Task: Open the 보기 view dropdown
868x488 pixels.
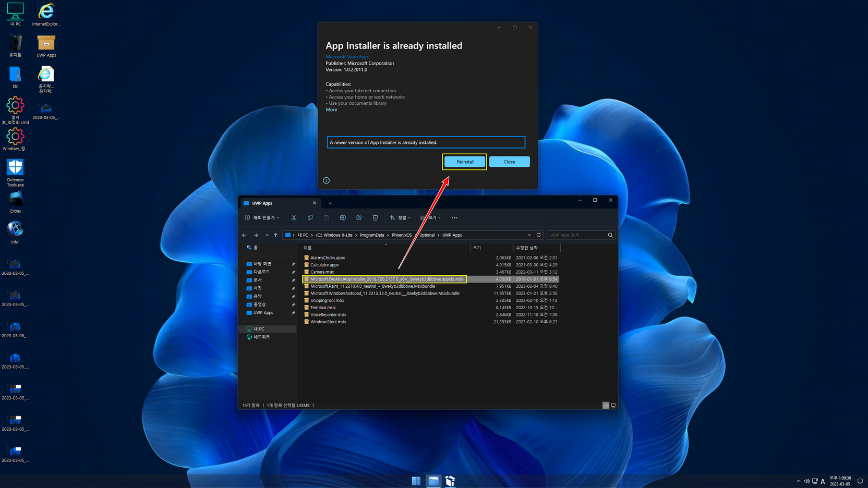Action: tap(430, 217)
